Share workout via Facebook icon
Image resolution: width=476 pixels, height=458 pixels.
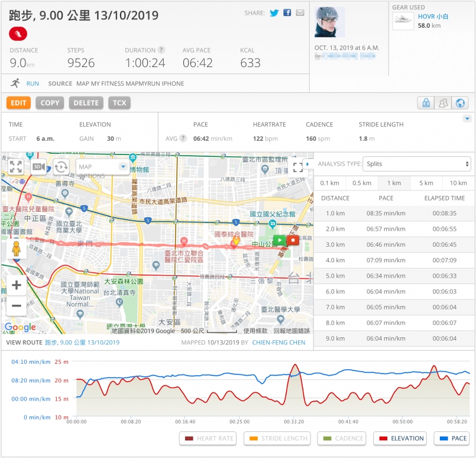[x=287, y=12]
